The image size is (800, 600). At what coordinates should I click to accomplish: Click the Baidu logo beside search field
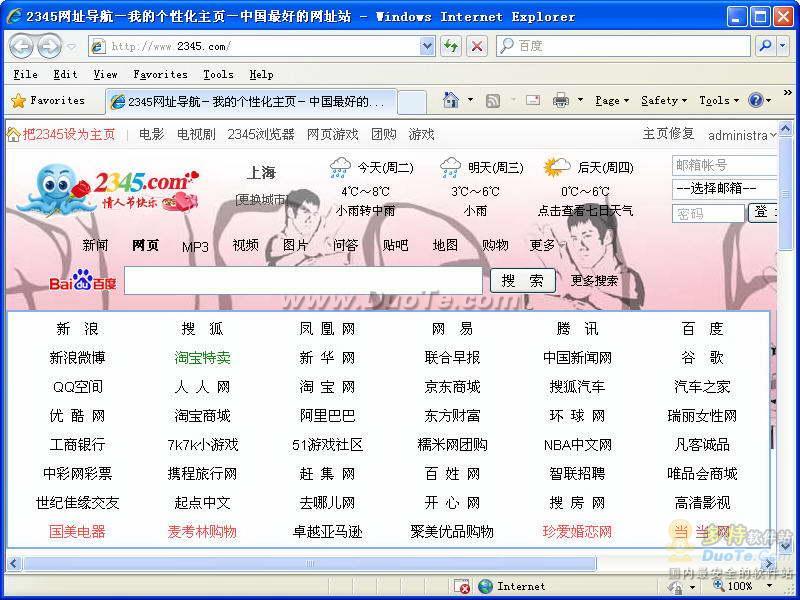click(x=83, y=280)
